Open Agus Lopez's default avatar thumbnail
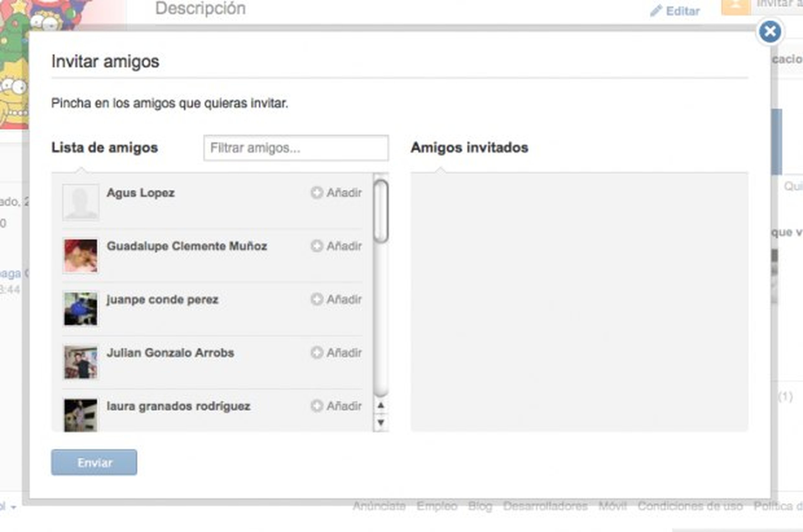The width and height of the screenshot is (803, 532). 81,202
